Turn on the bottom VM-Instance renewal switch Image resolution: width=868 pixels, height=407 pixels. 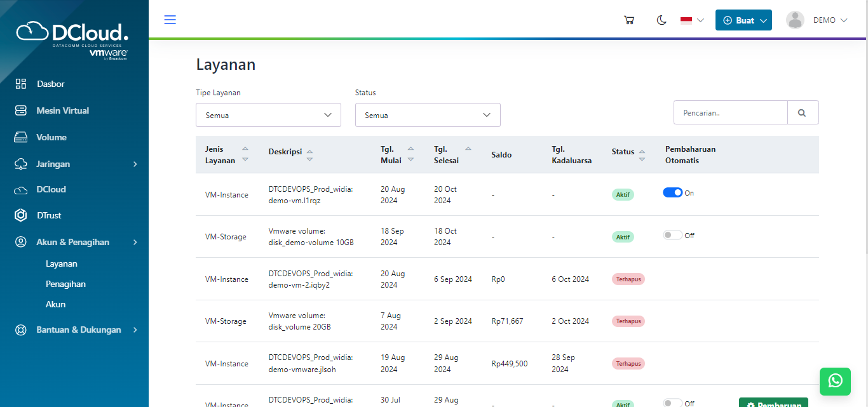click(672, 403)
